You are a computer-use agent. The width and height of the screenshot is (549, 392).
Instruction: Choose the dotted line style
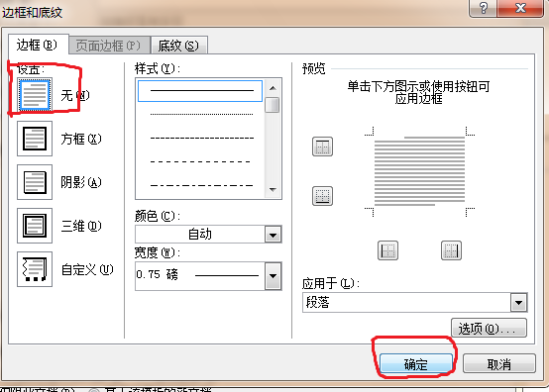[201, 115]
